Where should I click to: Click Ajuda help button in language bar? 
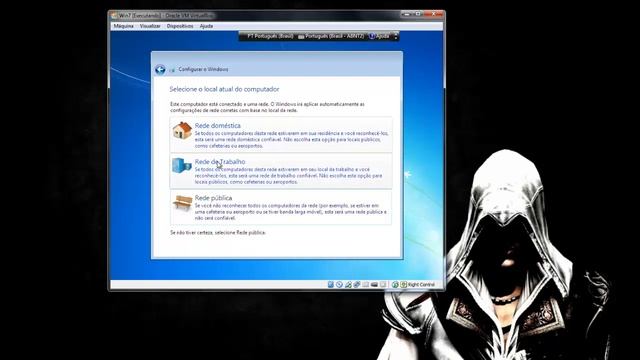(379, 36)
